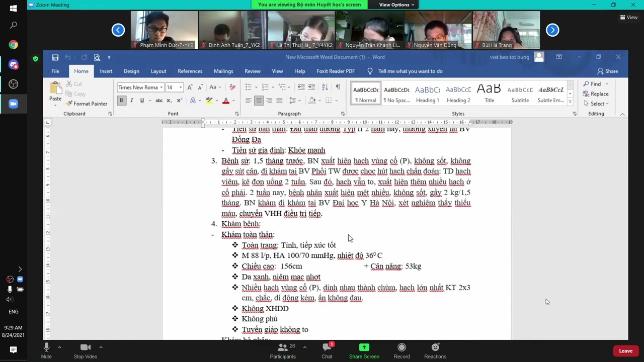Image resolution: width=644 pixels, height=362 pixels.
Task: Align text to the left
Action: pos(248,101)
